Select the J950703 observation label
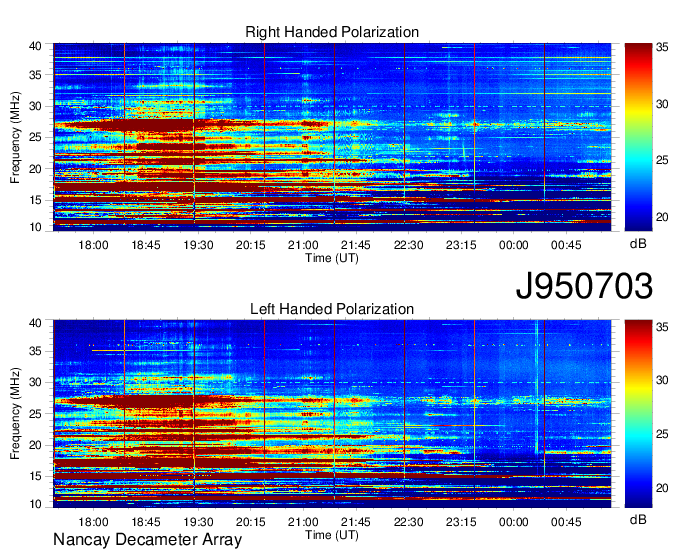 tap(584, 285)
